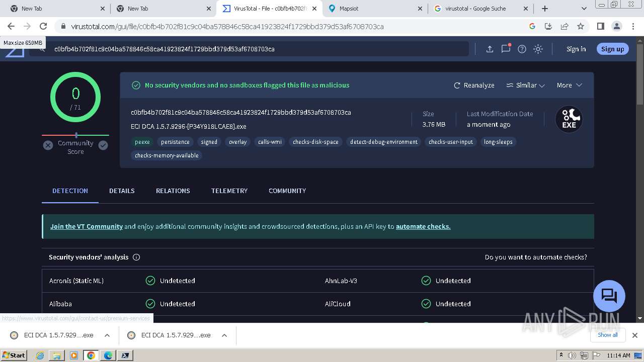The width and height of the screenshot is (644, 362).
Task: Click the Google icon in address bar
Action: coord(532,26)
